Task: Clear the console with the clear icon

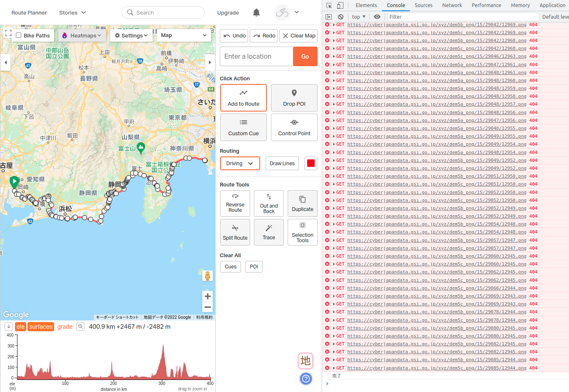Action: coord(340,17)
